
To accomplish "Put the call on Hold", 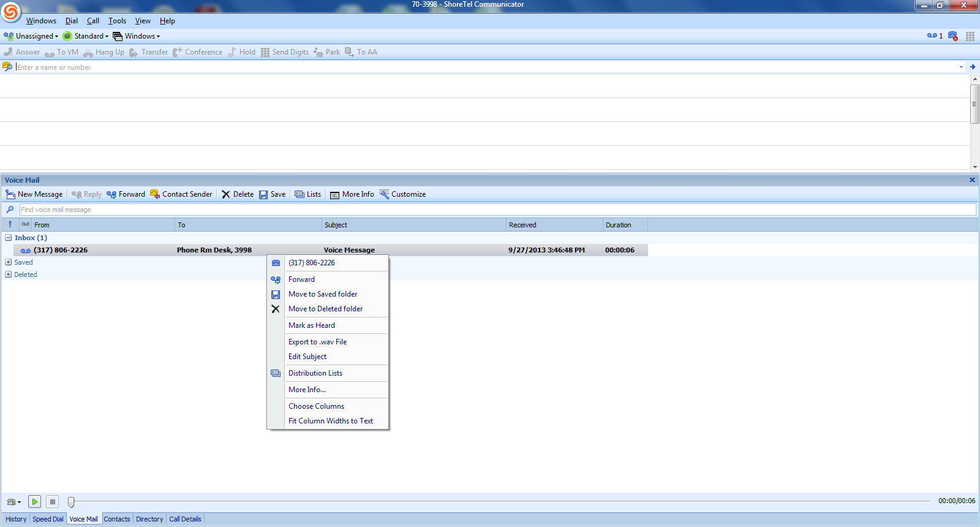I will pyautogui.click(x=241, y=52).
